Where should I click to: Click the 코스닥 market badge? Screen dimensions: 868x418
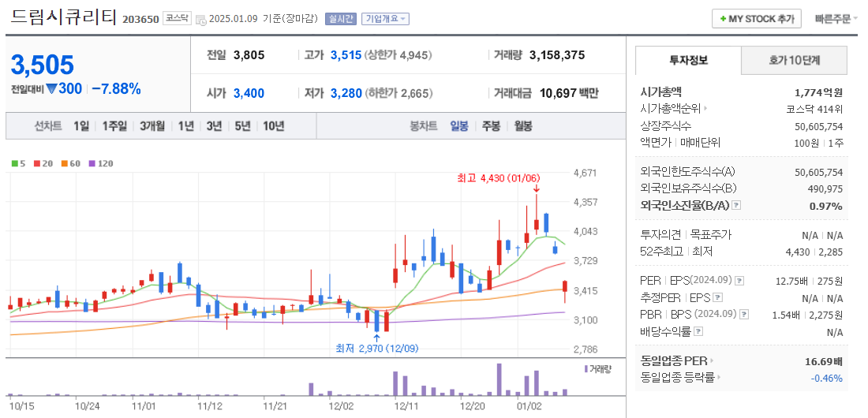(x=177, y=18)
